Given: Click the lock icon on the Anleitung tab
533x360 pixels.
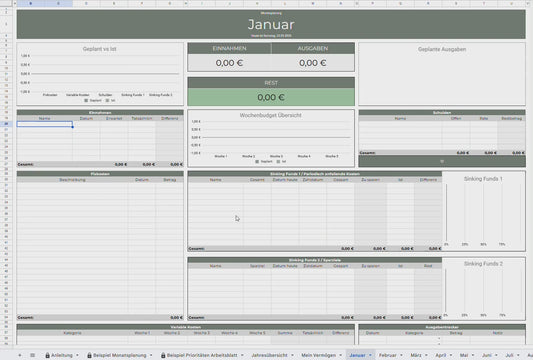Looking at the screenshot, I should point(48,355).
